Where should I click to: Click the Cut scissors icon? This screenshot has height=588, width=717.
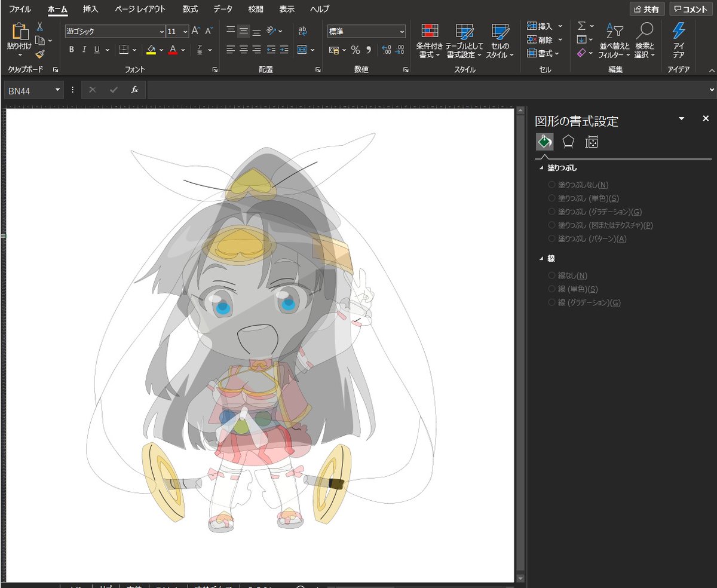39,27
